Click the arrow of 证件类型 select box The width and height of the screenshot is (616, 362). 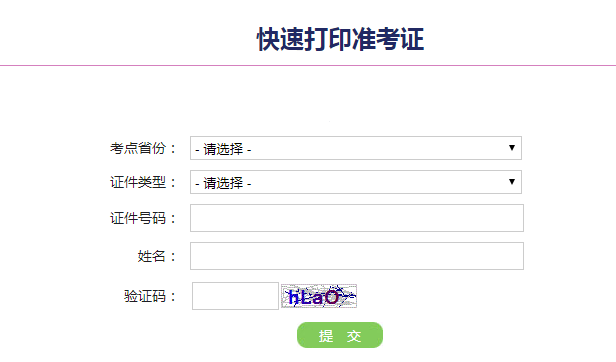tap(512, 182)
